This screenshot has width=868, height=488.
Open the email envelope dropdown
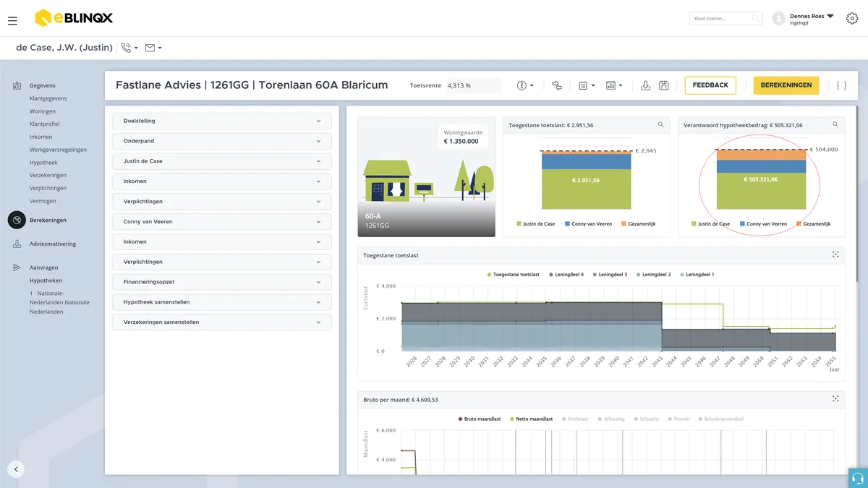(x=153, y=48)
